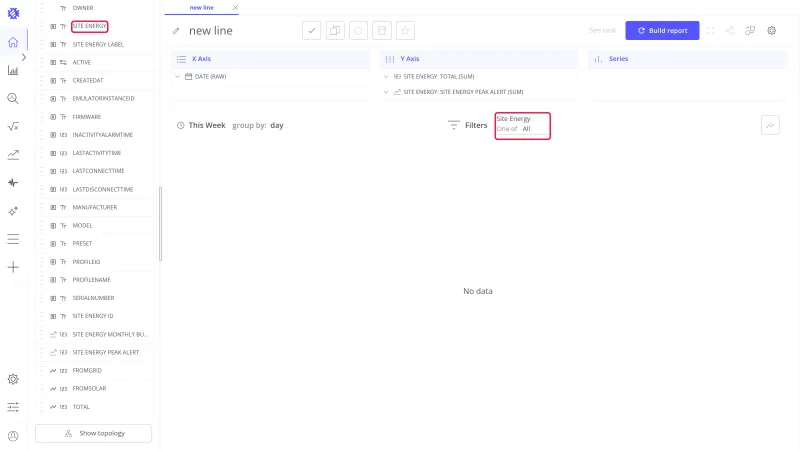
Task: Open the magnifier analytics search section
Action: tap(13, 98)
